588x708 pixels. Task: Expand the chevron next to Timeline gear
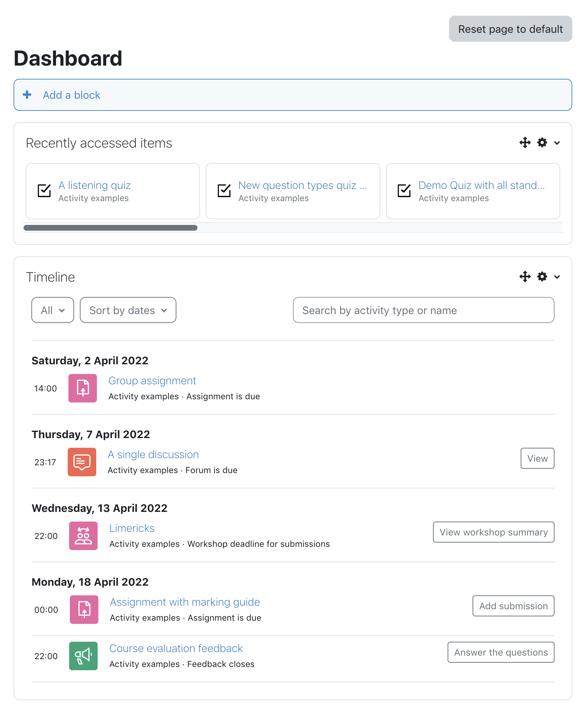click(x=557, y=277)
